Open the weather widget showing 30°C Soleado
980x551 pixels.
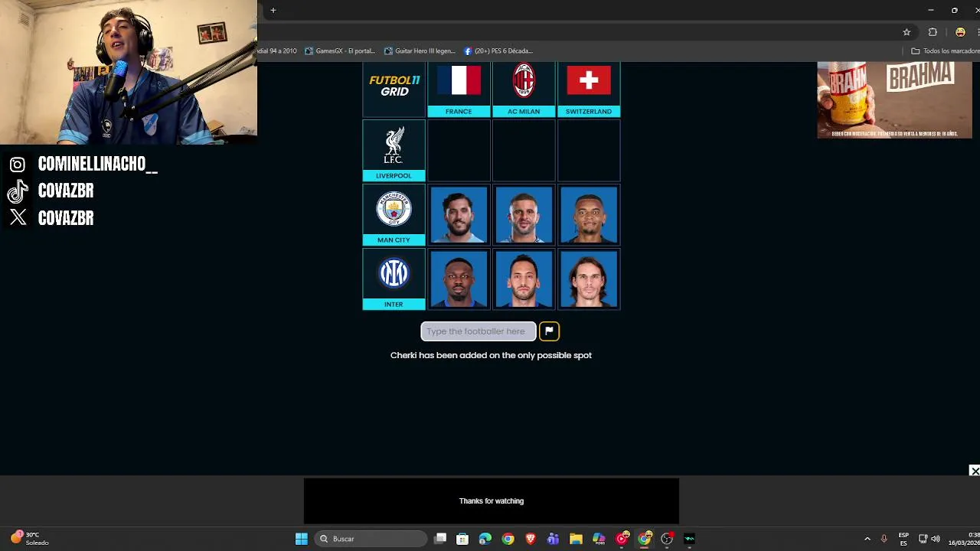tap(29, 539)
